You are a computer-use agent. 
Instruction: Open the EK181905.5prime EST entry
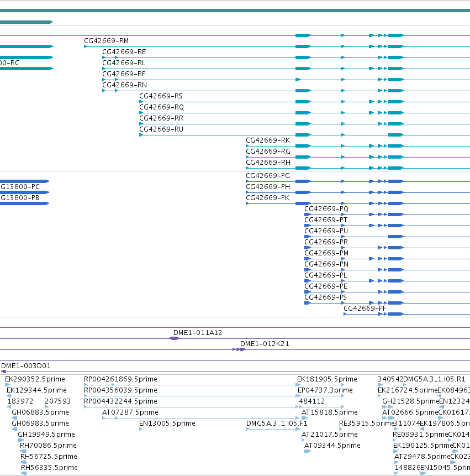[327, 379]
